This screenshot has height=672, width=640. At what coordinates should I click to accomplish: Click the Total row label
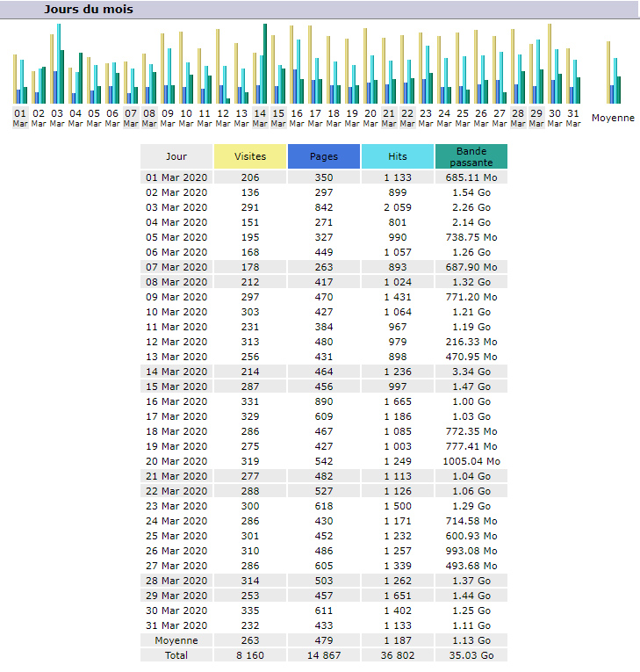(176, 655)
